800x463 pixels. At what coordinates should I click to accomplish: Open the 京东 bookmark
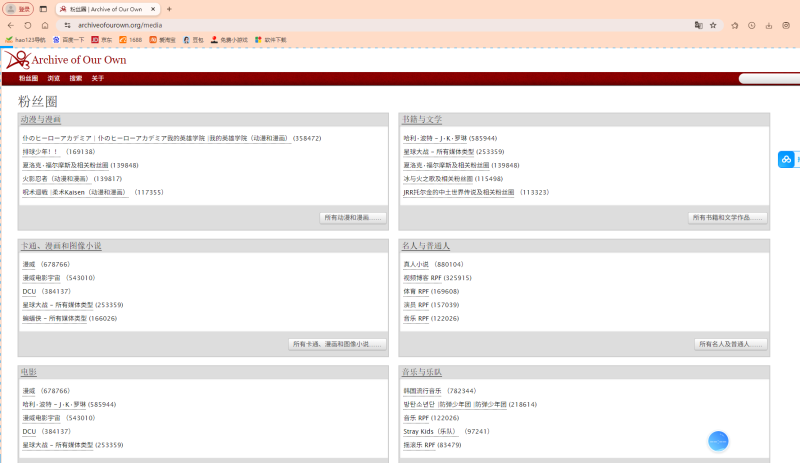pyautogui.click(x=102, y=40)
